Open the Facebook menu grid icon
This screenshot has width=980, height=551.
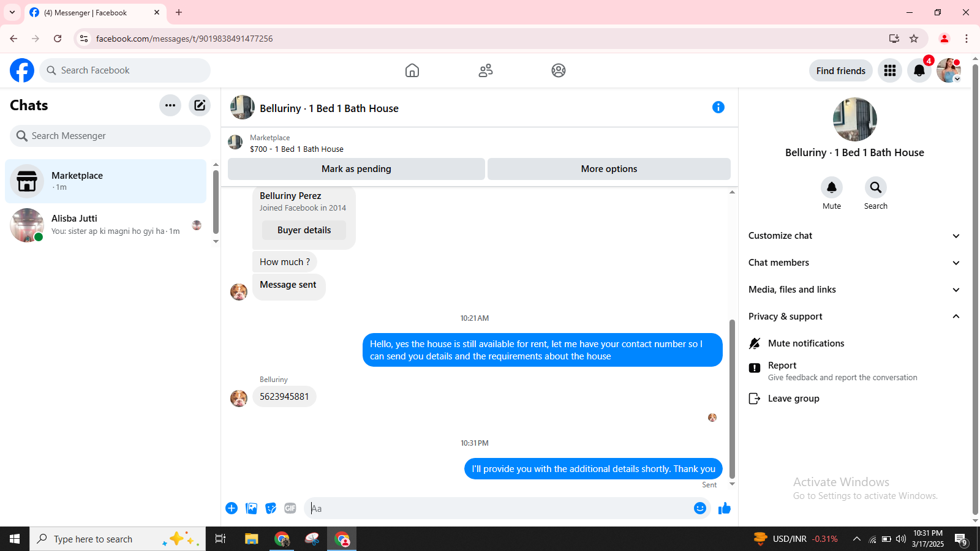click(x=890, y=70)
